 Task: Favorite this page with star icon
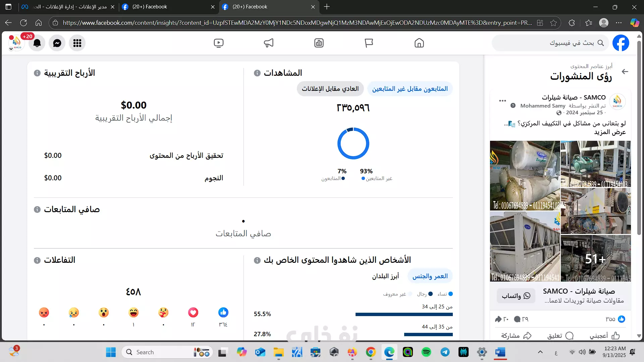pos(553,23)
